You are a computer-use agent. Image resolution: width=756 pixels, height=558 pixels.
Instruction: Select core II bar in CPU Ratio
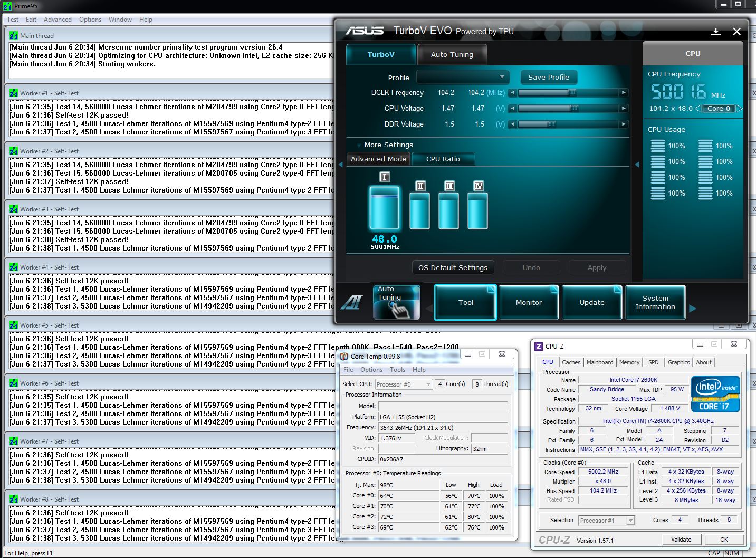tap(420, 210)
